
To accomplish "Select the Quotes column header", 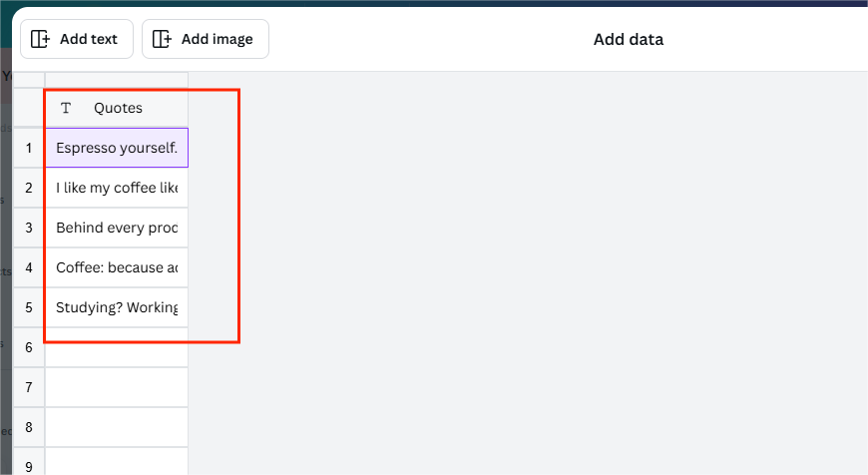I will (x=117, y=108).
